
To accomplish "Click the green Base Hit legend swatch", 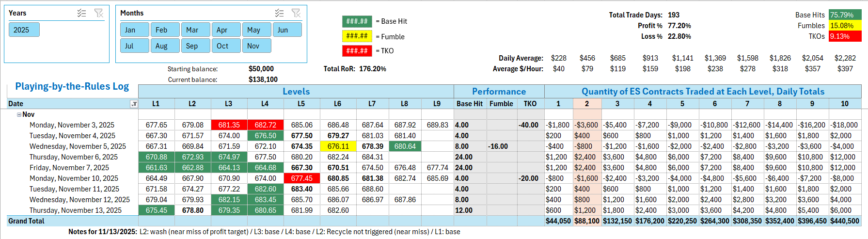I will (357, 21).
